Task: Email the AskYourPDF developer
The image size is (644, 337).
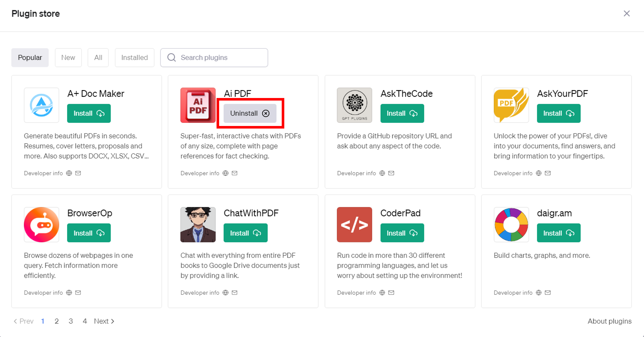Action: coord(548,173)
